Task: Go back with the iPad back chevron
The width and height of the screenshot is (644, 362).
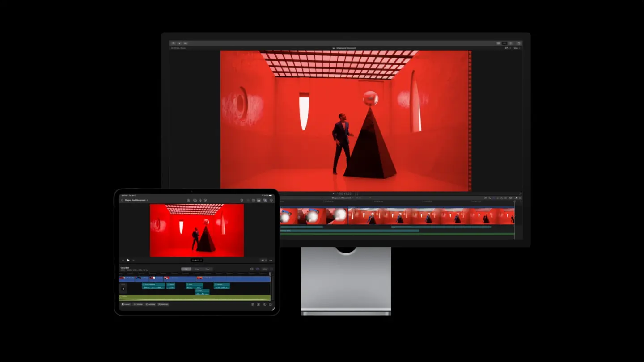Action: click(122, 200)
